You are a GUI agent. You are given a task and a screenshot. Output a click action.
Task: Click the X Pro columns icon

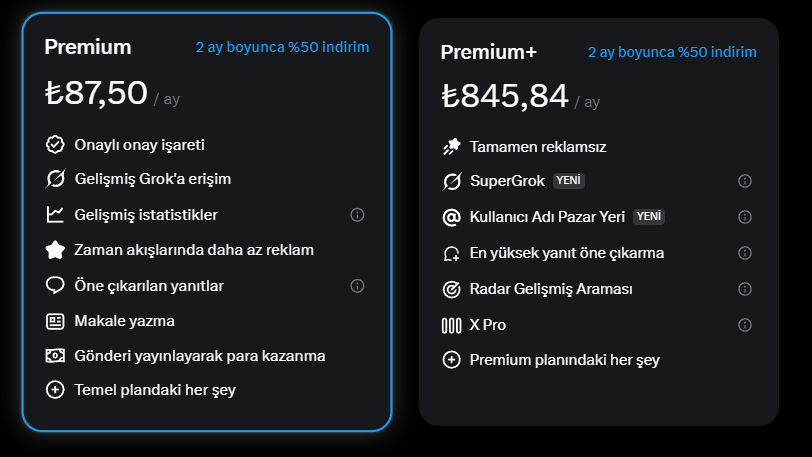[x=452, y=325]
